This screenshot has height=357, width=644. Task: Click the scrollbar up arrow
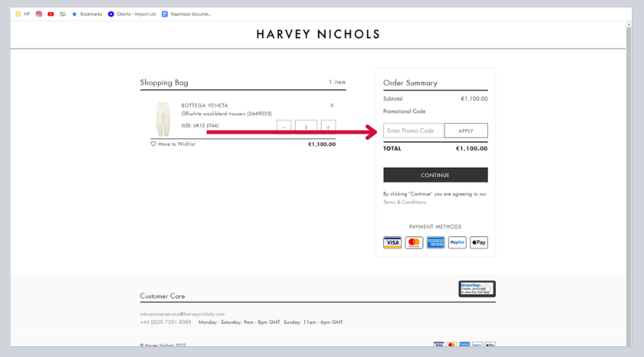click(x=628, y=25)
